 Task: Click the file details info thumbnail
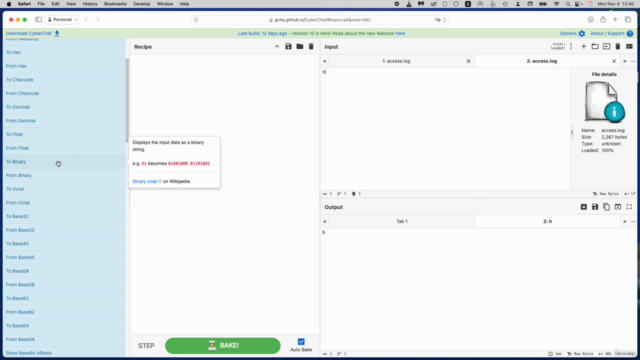point(604,102)
